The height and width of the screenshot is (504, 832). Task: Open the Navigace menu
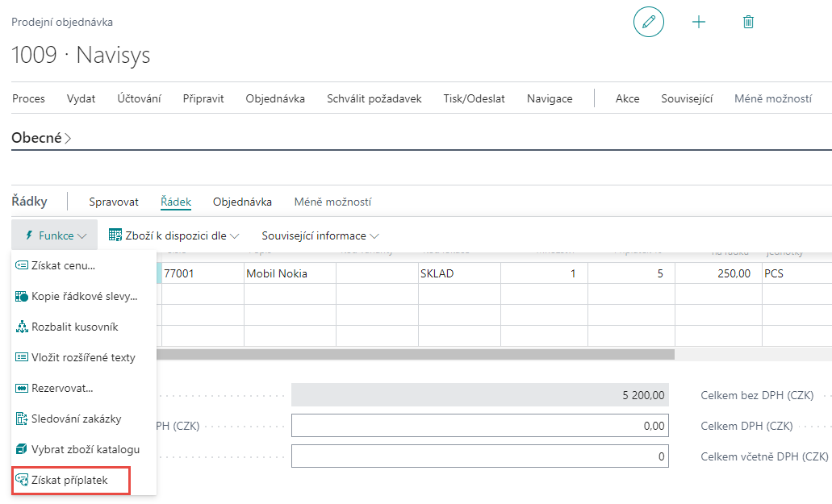tap(550, 98)
